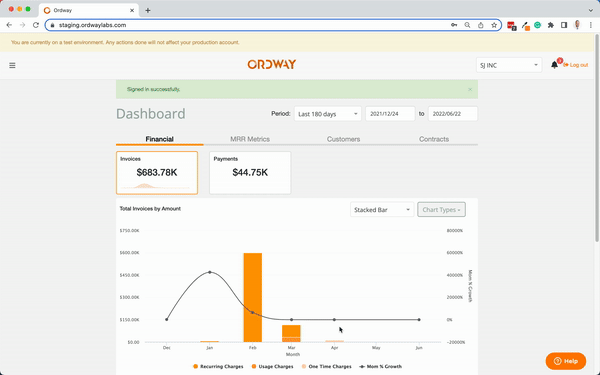Expand the 'Last 180 days' period dropdown
Viewport: 600px width, 375px height.
click(x=328, y=114)
